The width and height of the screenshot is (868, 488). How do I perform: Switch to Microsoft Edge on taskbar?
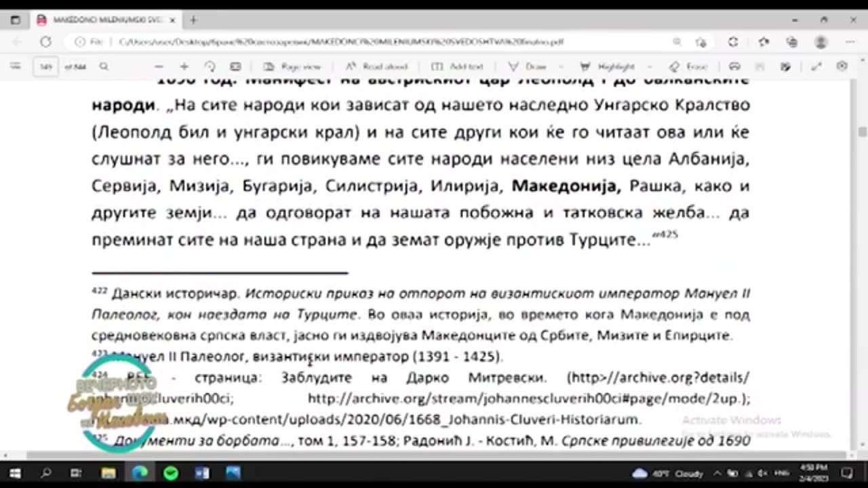point(140,473)
